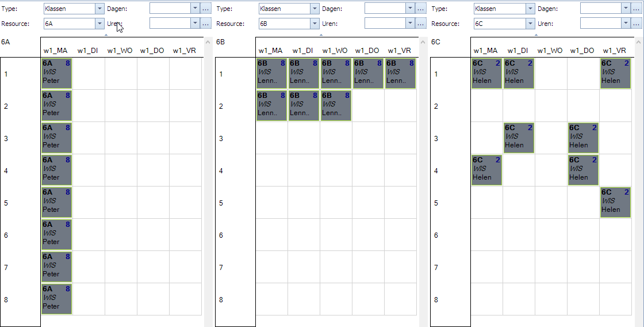Select the 6A Peter lesson in hour 7
644x327 pixels.
[x=57, y=267]
